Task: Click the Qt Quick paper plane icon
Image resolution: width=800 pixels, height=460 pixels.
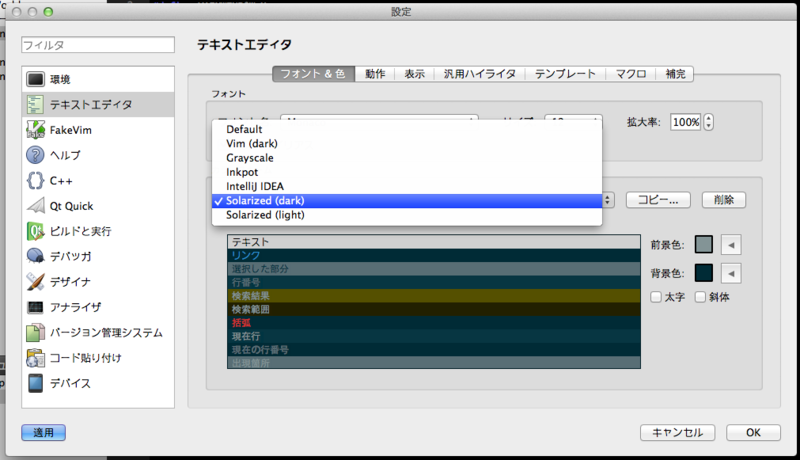Action: click(35, 206)
